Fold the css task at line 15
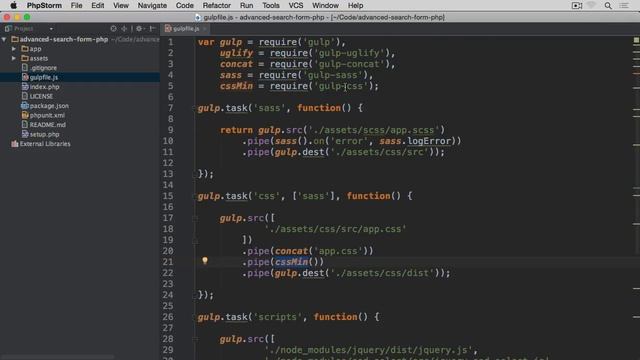This screenshot has height=360, width=640. pyautogui.click(x=194, y=196)
